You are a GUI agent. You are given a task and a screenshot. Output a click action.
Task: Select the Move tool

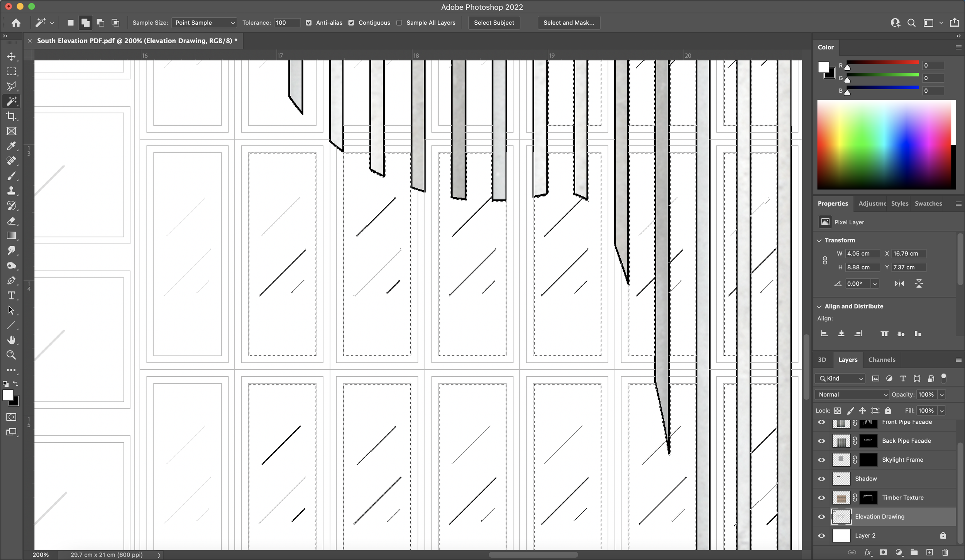pyautogui.click(x=11, y=56)
